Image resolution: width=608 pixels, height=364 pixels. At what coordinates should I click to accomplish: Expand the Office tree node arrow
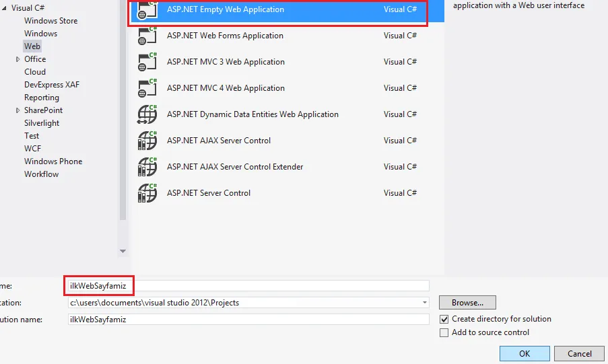point(18,59)
